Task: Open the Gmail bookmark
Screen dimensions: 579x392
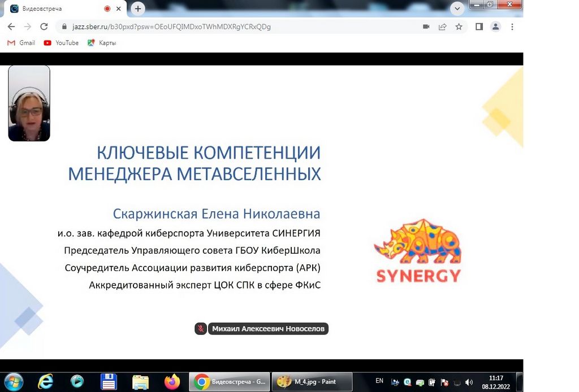Action: [21, 43]
